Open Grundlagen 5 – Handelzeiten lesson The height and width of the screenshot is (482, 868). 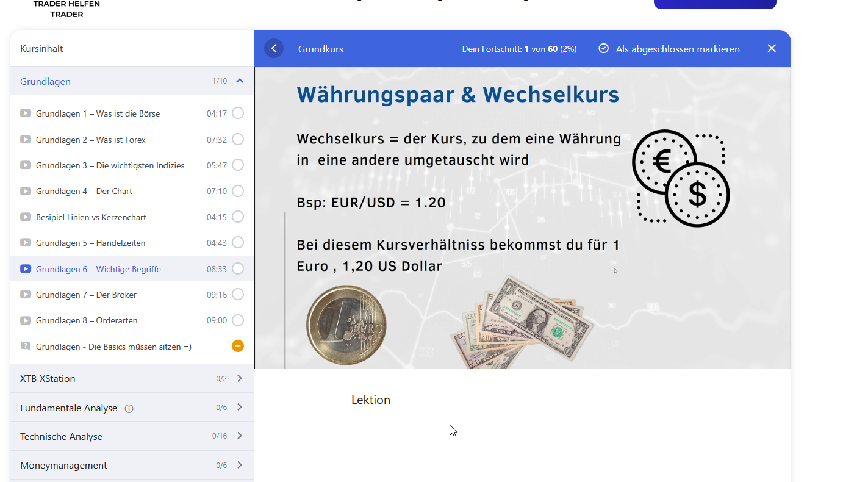tap(90, 243)
